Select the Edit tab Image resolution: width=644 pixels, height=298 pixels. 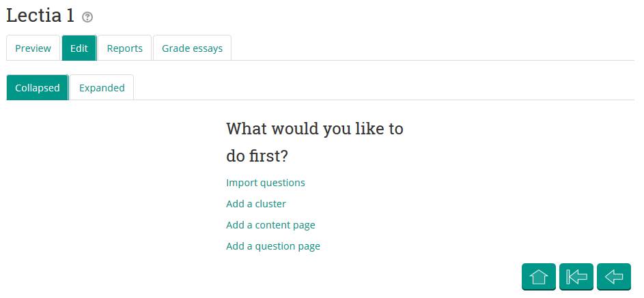click(x=79, y=48)
